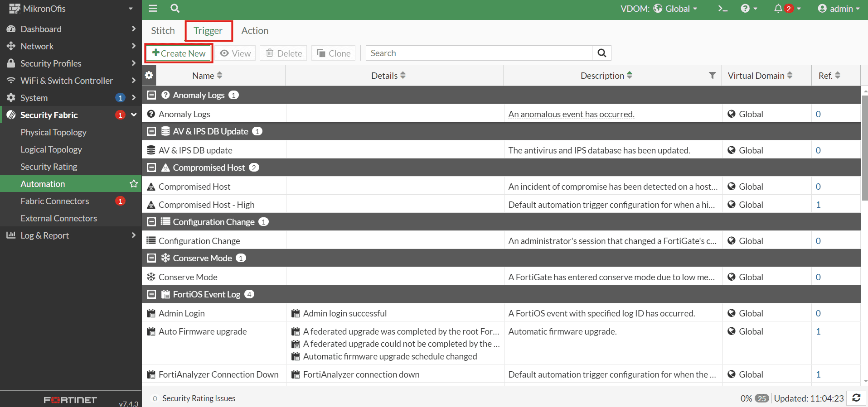Collapse the Security Fabric menu
This screenshot has width=868, height=407.
[x=134, y=115]
